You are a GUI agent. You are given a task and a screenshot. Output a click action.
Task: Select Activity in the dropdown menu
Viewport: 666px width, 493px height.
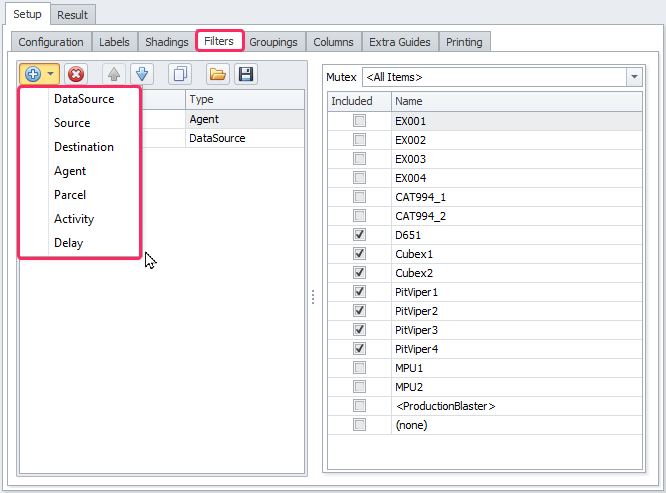(x=74, y=219)
